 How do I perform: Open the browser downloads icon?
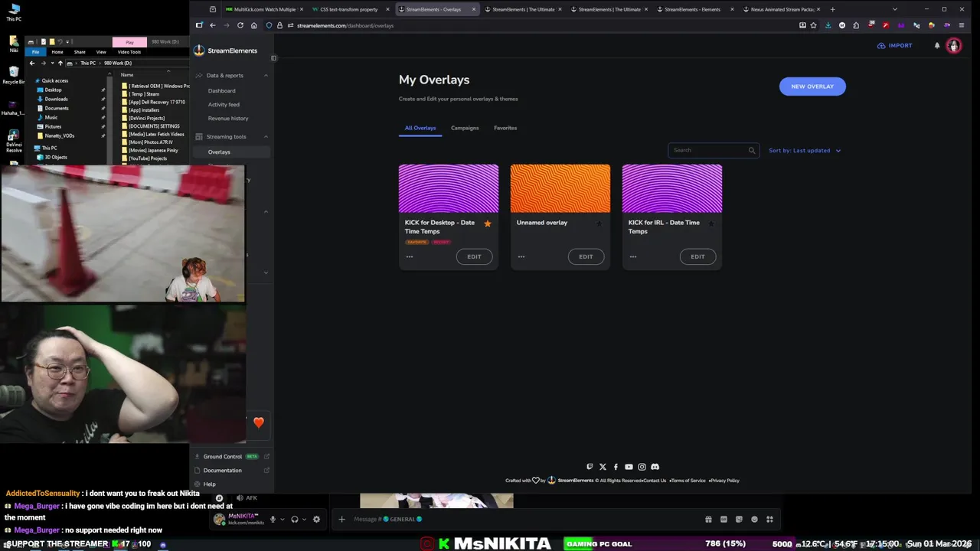828,25
